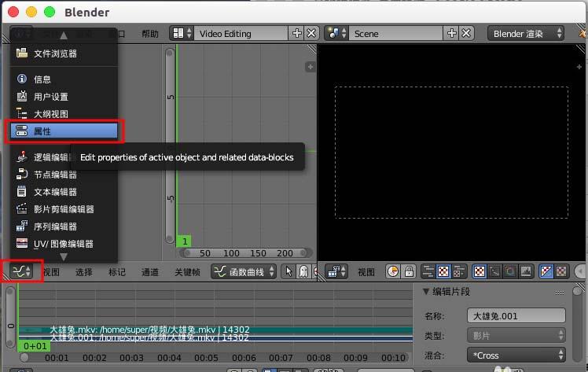Click the 大纲视图 outliner icon
The height and width of the screenshot is (372, 588).
coord(22,114)
